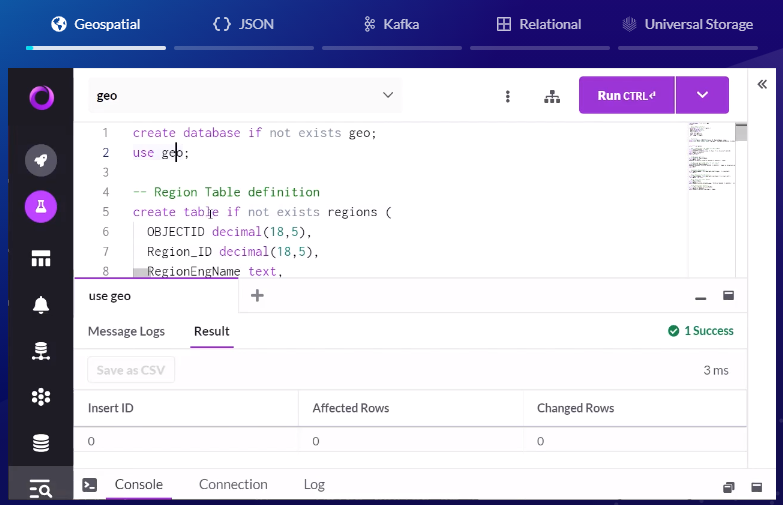This screenshot has width=783, height=505.
Task: Select the Result tab
Action: pos(212,331)
